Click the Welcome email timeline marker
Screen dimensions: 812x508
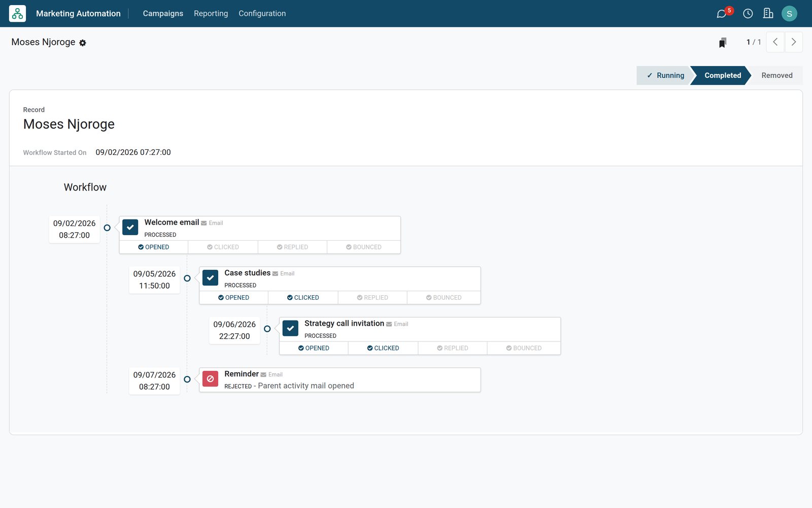pyautogui.click(x=107, y=228)
